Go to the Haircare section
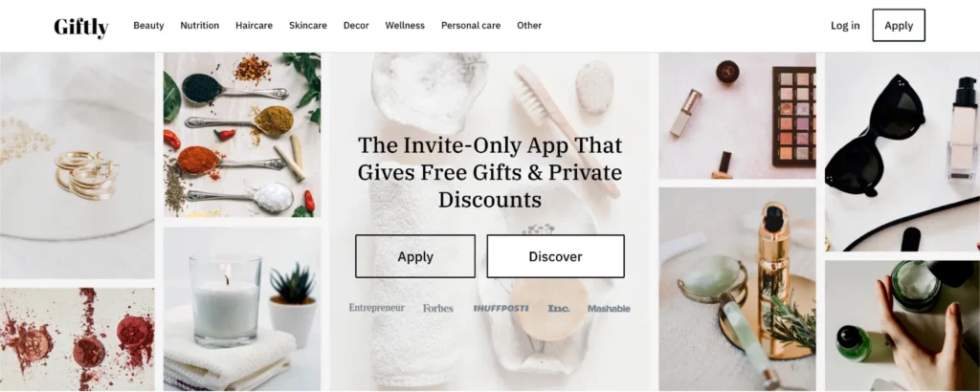This screenshot has height=392, width=980. [x=254, y=26]
